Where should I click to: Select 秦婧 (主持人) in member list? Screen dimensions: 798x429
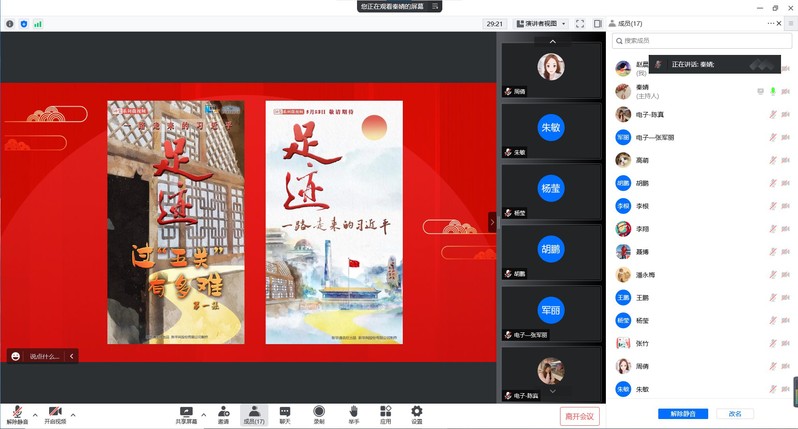[x=702, y=92]
